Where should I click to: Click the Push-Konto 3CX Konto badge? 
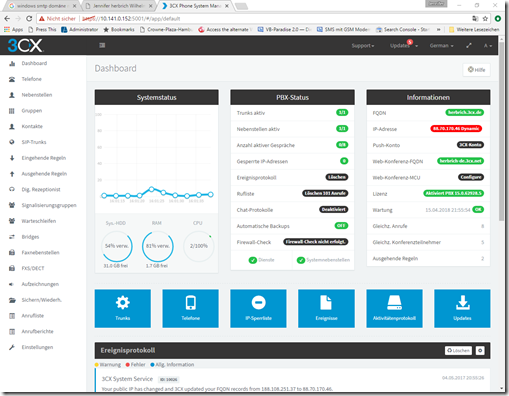470,145
